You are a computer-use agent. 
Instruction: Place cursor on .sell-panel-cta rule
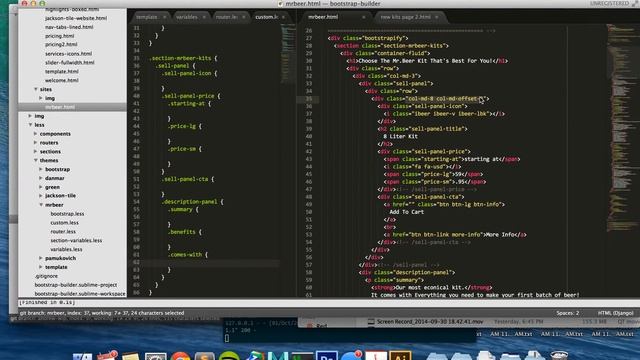tap(188, 179)
